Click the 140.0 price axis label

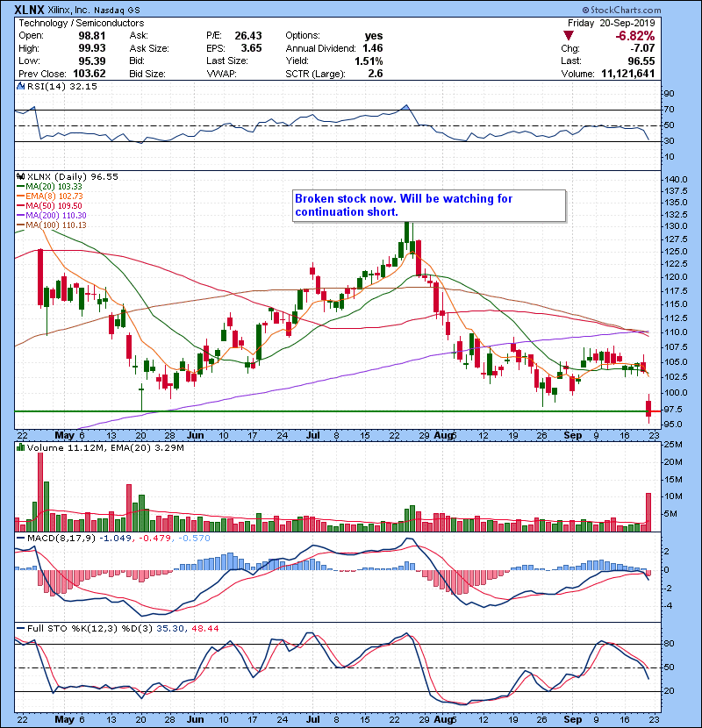point(676,179)
